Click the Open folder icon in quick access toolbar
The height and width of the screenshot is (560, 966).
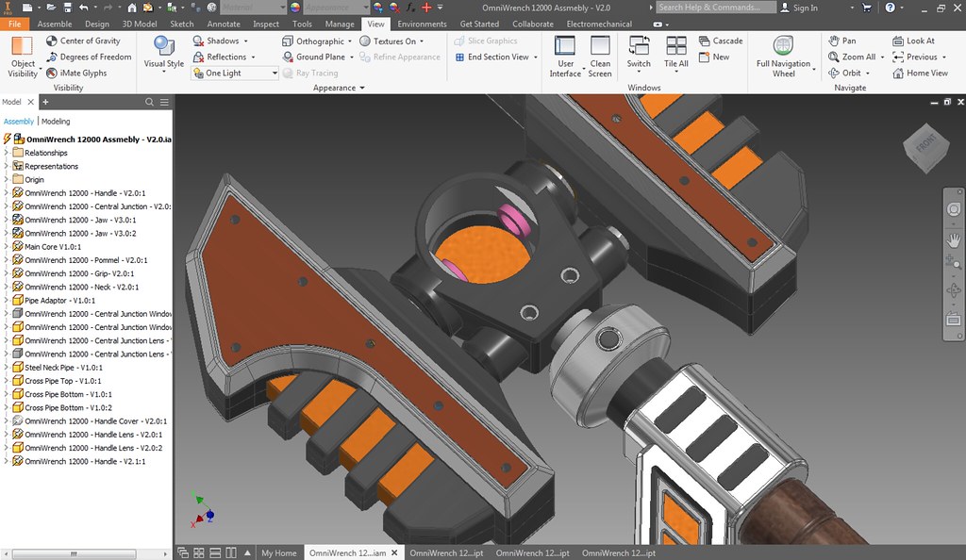[51, 8]
